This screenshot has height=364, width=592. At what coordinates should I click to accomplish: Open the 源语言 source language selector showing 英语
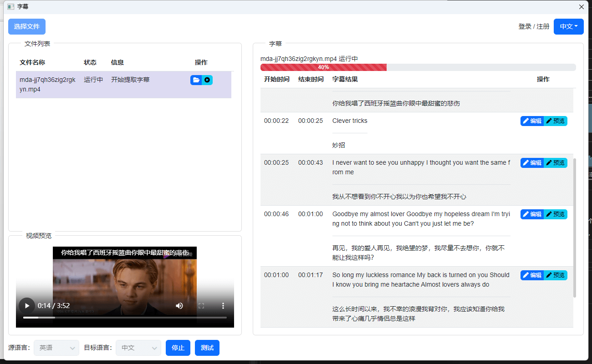tap(56, 348)
